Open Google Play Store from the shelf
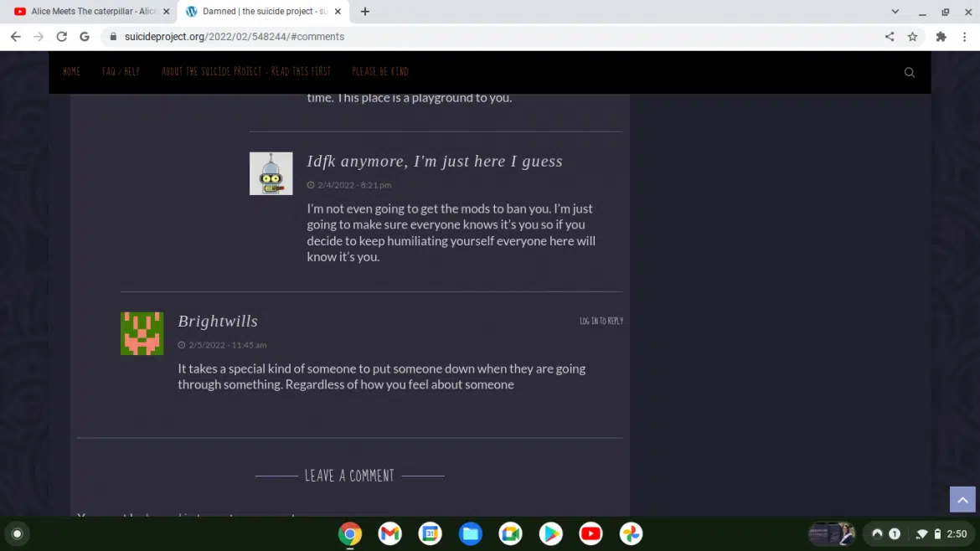The width and height of the screenshot is (980, 551). pyautogui.click(x=550, y=533)
